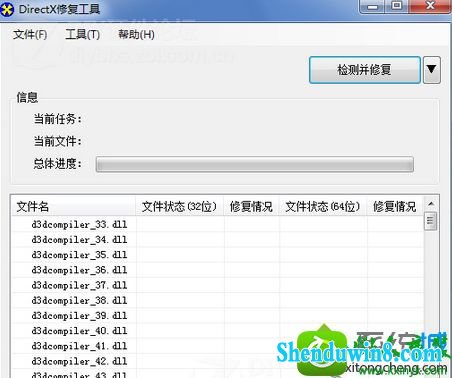452x378 pixels.
Task: Select row d3dcompiler_39.dll
Action: [x=218, y=316]
